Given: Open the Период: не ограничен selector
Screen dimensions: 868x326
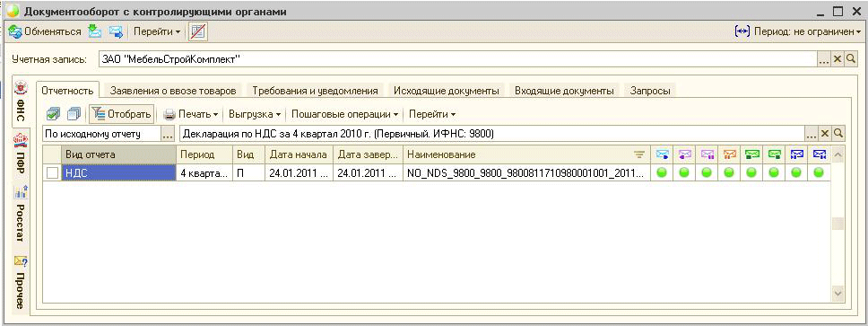Looking at the screenshot, I should (x=798, y=31).
